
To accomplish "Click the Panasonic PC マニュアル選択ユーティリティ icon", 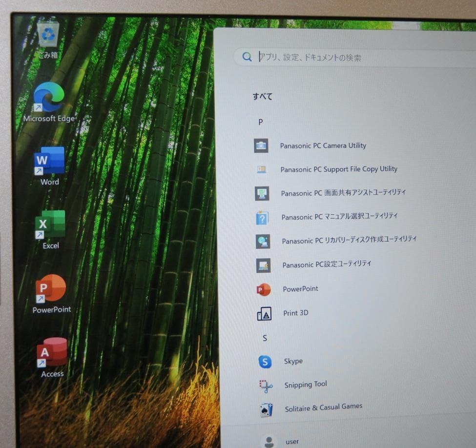I will (x=262, y=217).
